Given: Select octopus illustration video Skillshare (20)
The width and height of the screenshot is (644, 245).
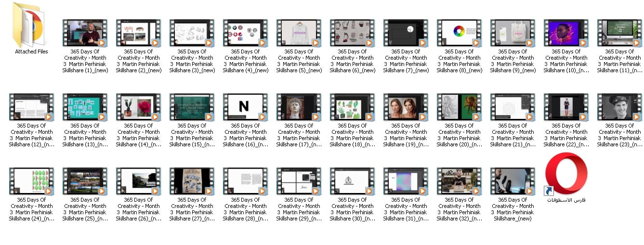Looking at the screenshot, I should [x=460, y=107].
